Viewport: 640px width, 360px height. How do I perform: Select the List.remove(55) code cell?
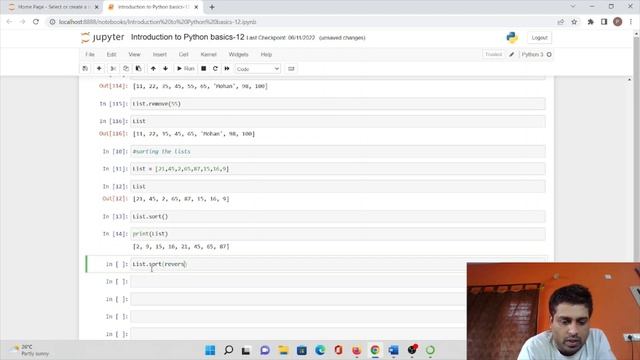338,104
